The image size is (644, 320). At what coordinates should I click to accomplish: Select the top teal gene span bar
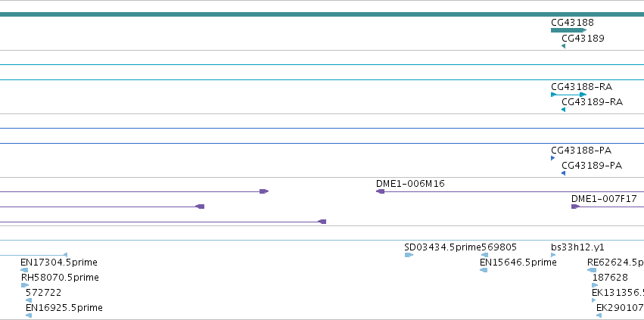point(322,14)
